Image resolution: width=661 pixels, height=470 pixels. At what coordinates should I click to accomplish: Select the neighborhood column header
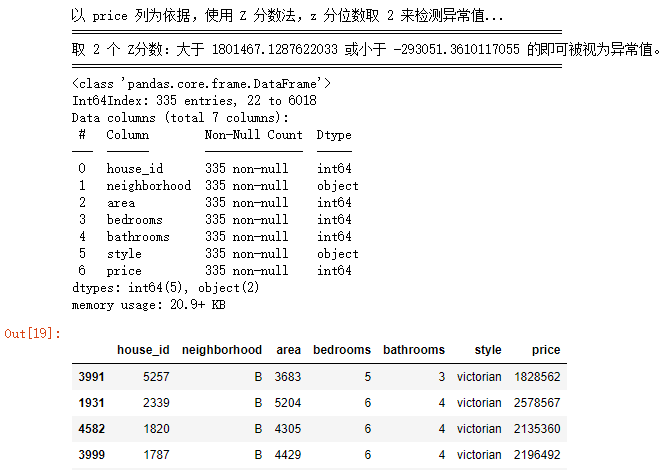(x=222, y=350)
